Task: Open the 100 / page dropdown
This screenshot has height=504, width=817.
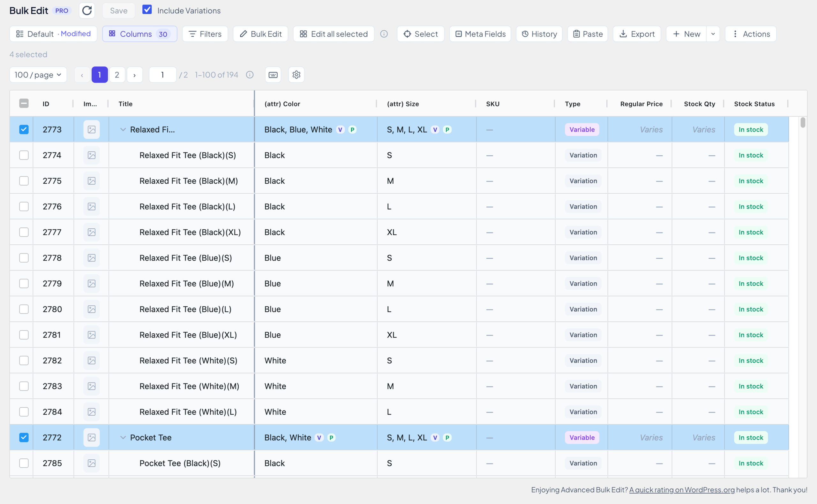Action: tap(38, 75)
